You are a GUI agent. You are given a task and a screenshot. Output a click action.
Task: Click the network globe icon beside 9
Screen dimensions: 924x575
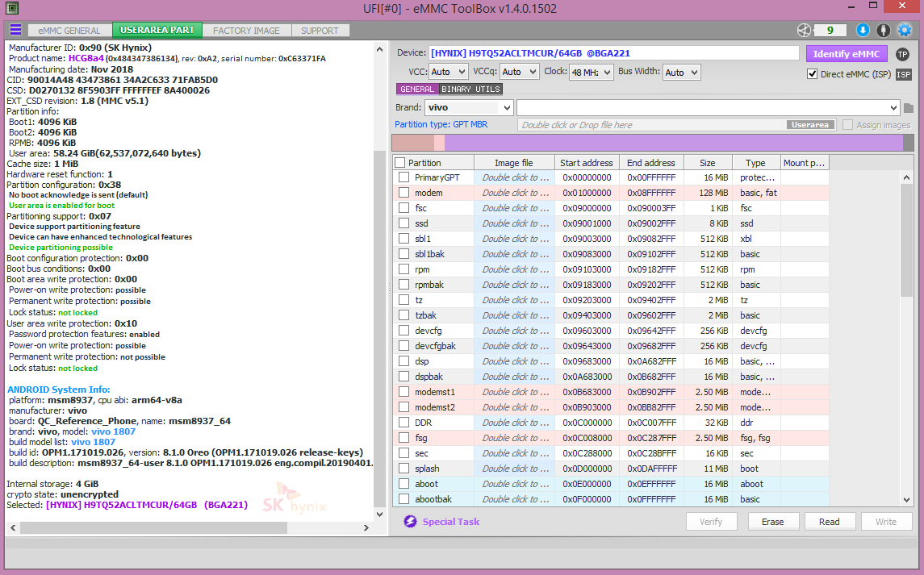tap(804, 30)
